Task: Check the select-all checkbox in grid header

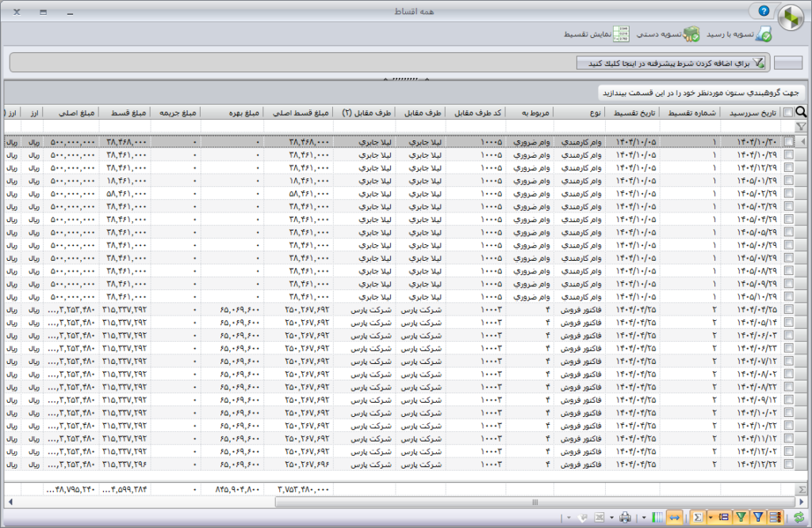Action: (x=787, y=113)
